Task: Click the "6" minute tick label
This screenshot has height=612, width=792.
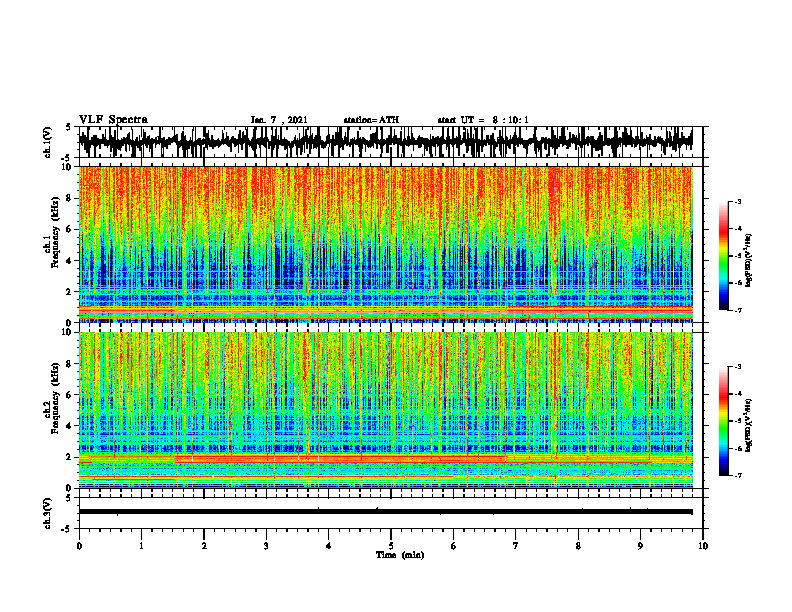Action: click(454, 546)
